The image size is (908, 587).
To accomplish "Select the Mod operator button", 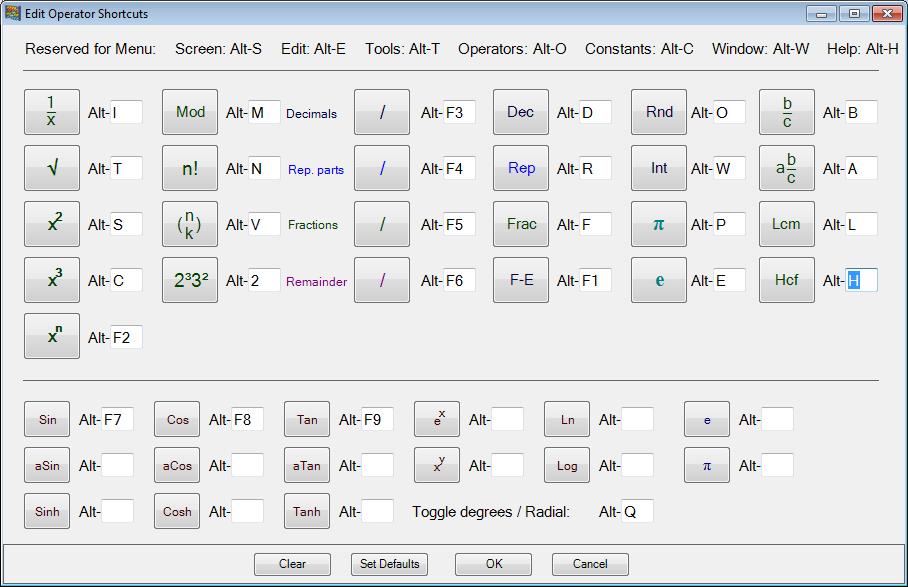I will [x=189, y=112].
